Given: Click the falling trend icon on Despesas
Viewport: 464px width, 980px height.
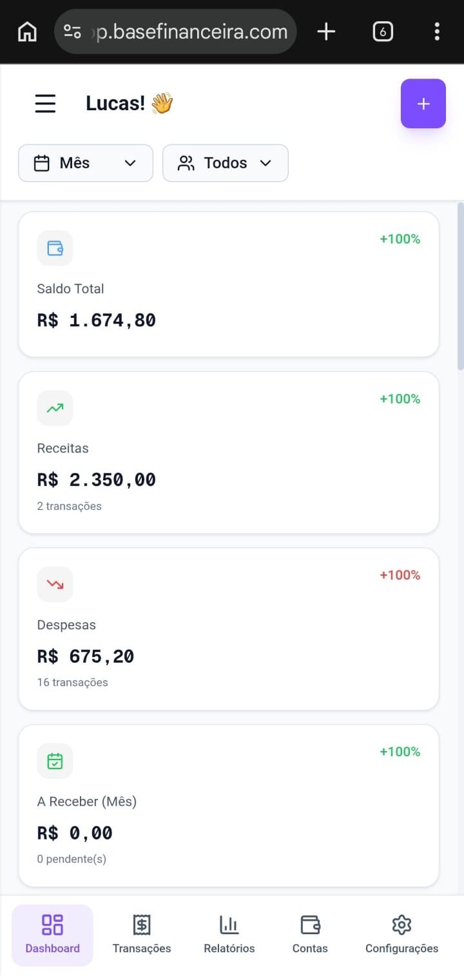Looking at the screenshot, I should tap(55, 584).
